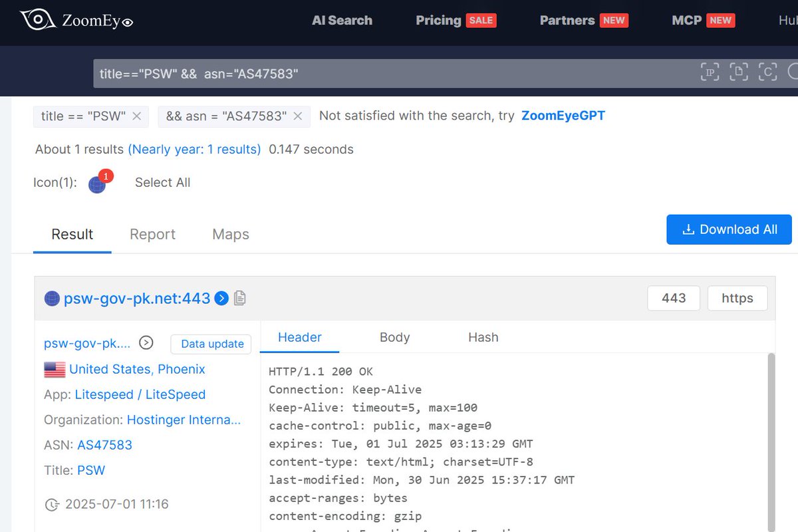Open the ZoomEyeGPT link
Viewport: 798px width, 532px height.
pyautogui.click(x=563, y=116)
